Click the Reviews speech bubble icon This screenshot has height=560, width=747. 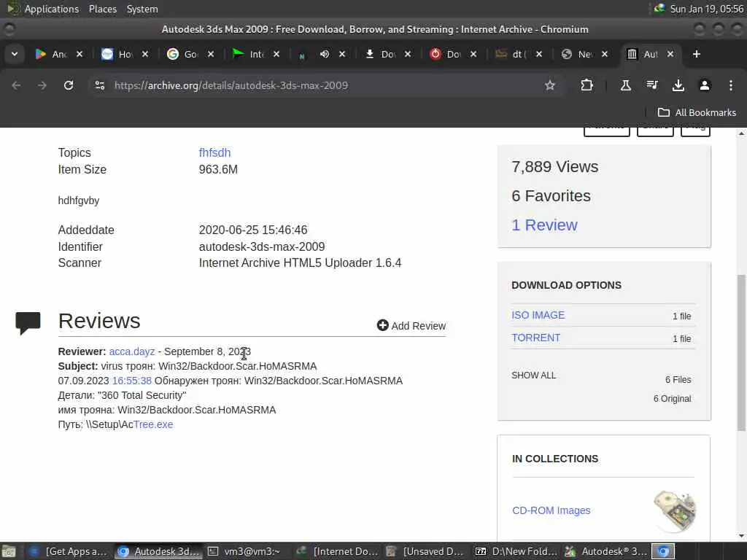coord(28,323)
